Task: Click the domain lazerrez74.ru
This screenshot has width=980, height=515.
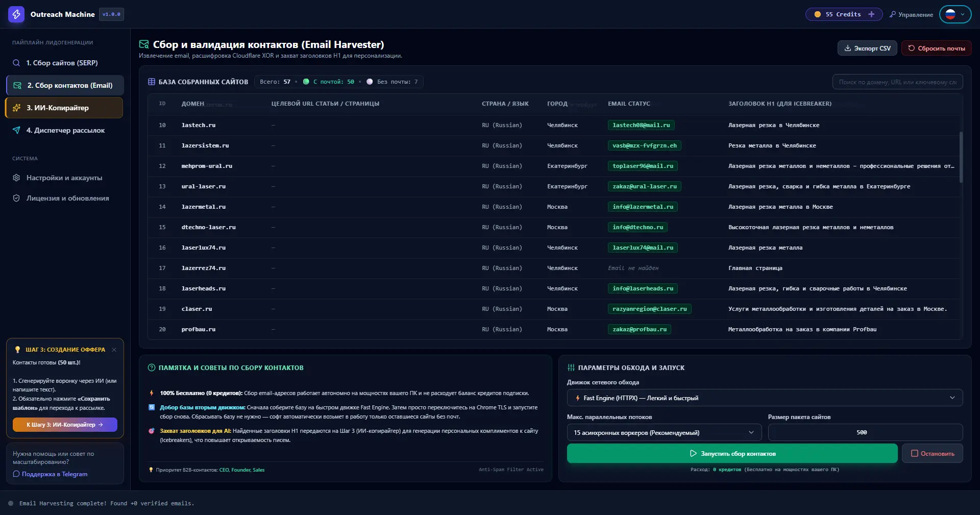Action: tap(204, 268)
